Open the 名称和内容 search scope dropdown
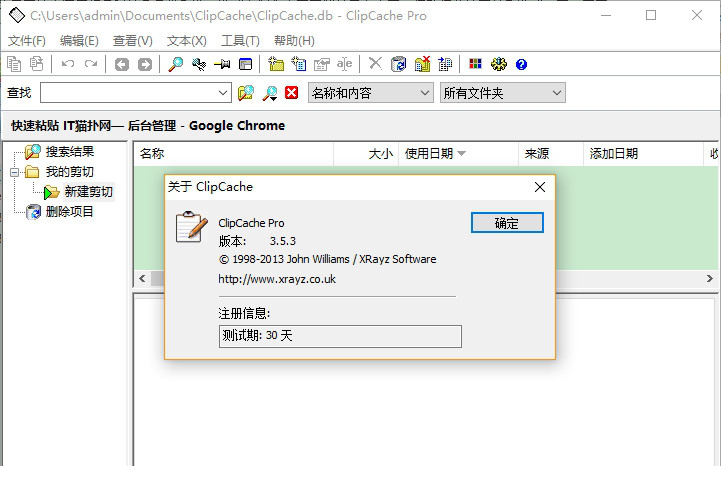The height and width of the screenshot is (484, 721). tap(371, 93)
